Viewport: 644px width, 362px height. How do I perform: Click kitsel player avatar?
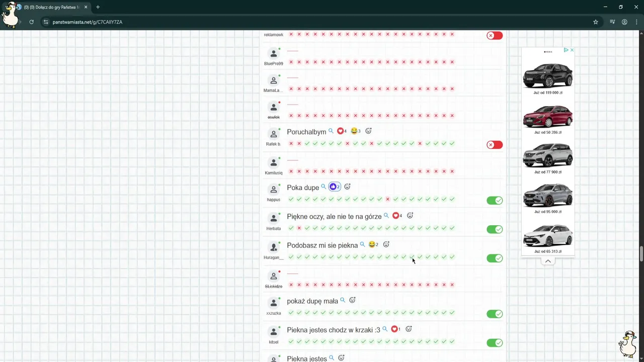(274, 332)
